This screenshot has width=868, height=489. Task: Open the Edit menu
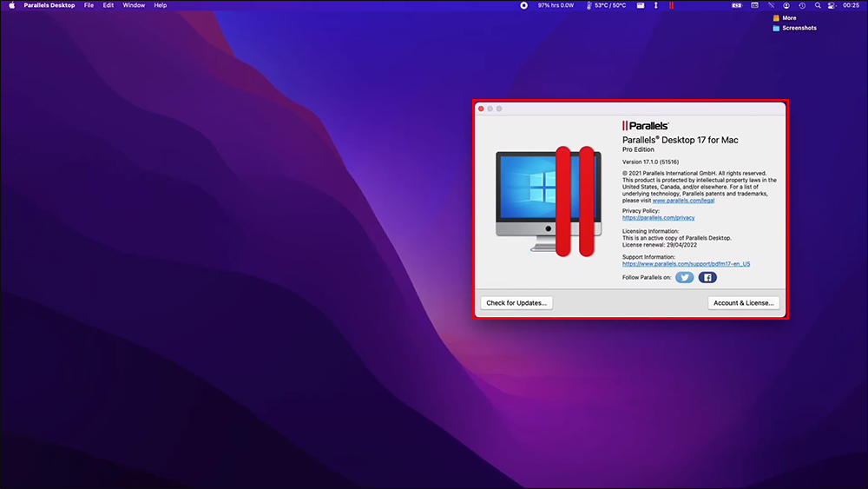point(108,5)
